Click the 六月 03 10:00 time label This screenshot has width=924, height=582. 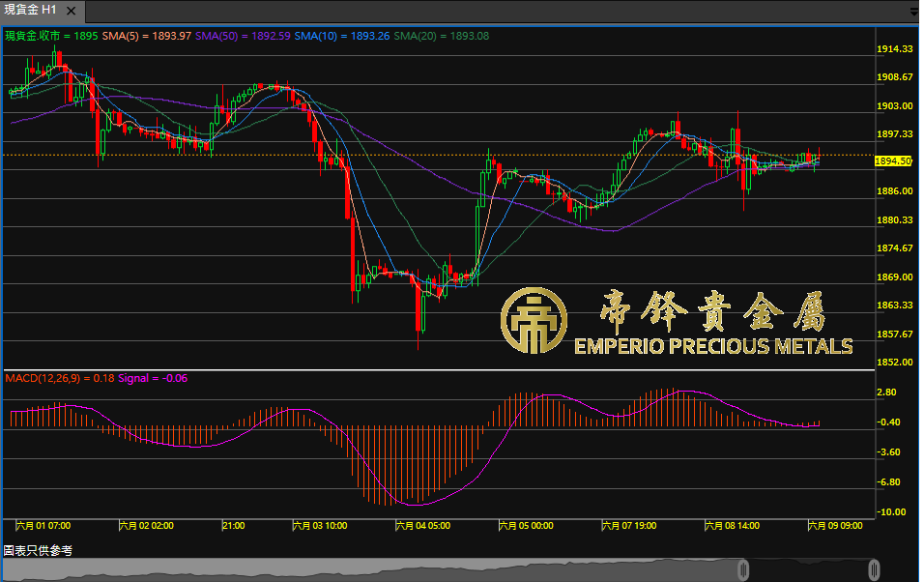(x=320, y=525)
